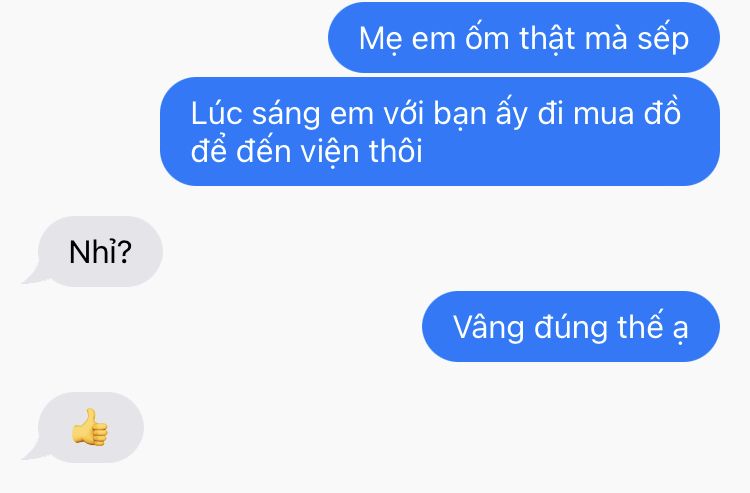The image size is (750, 493).
Task: Click the question mark in "Nhỉ?"
Action: [x=124, y=252]
